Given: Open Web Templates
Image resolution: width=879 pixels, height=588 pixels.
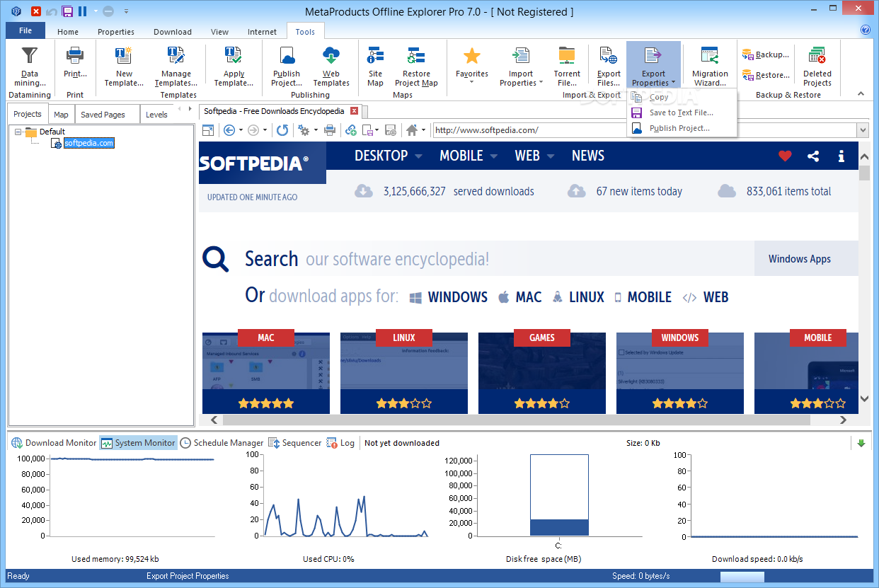Looking at the screenshot, I should coord(331,66).
